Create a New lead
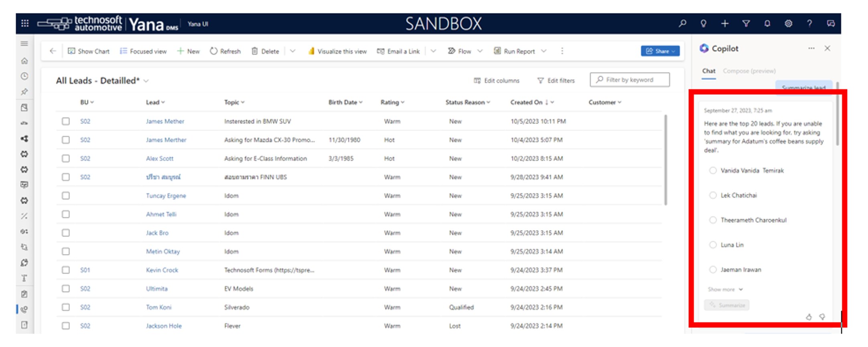868x347 pixels. pyautogui.click(x=188, y=51)
